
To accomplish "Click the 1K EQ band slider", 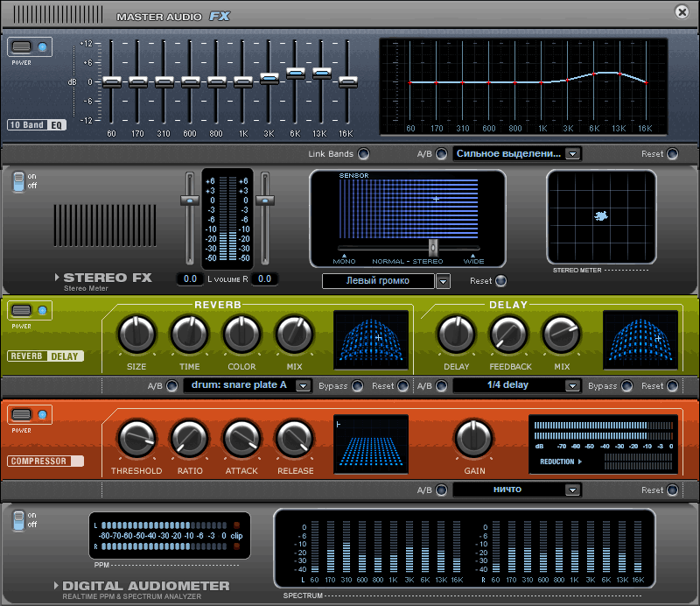I will (243, 82).
